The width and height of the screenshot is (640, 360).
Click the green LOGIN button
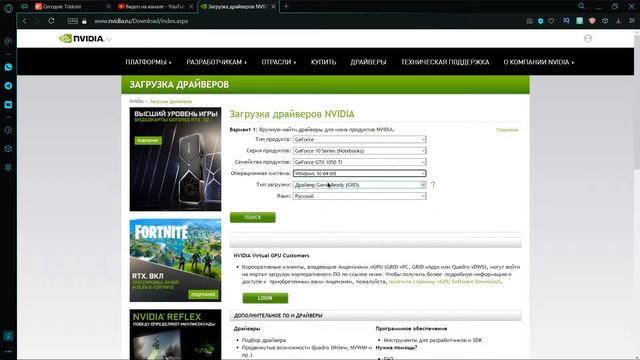(265, 298)
